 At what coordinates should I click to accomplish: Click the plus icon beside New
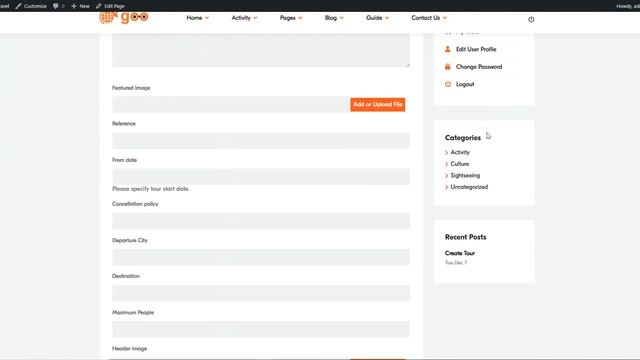(x=74, y=6)
